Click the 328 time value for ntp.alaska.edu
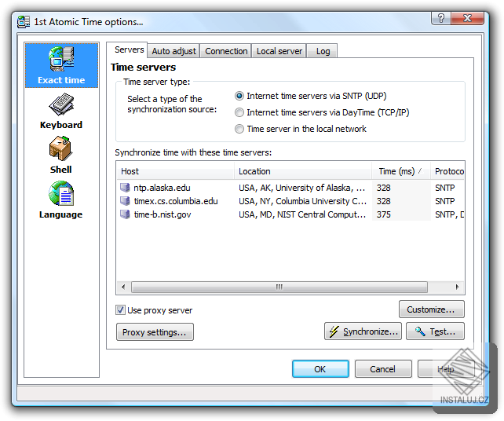 pyautogui.click(x=401, y=188)
